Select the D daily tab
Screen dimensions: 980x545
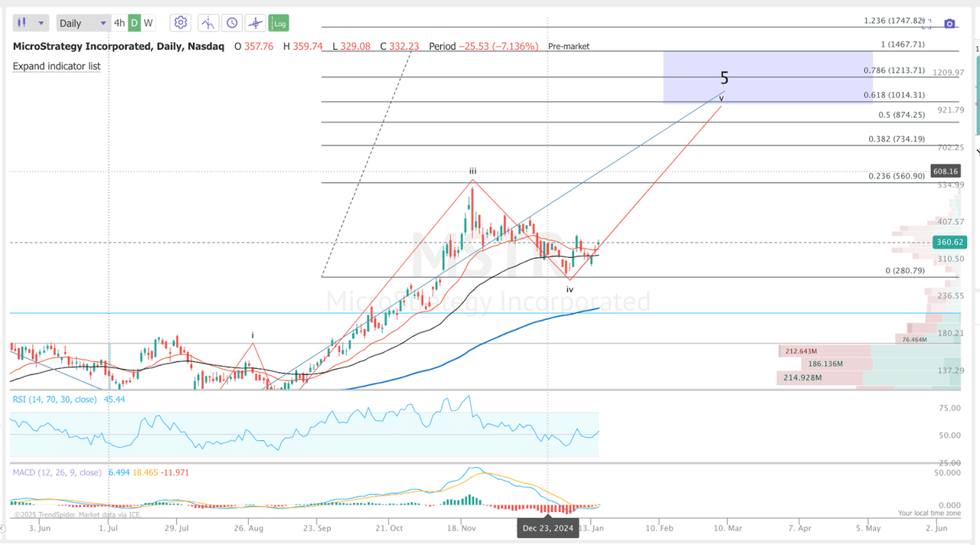click(x=133, y=23)
